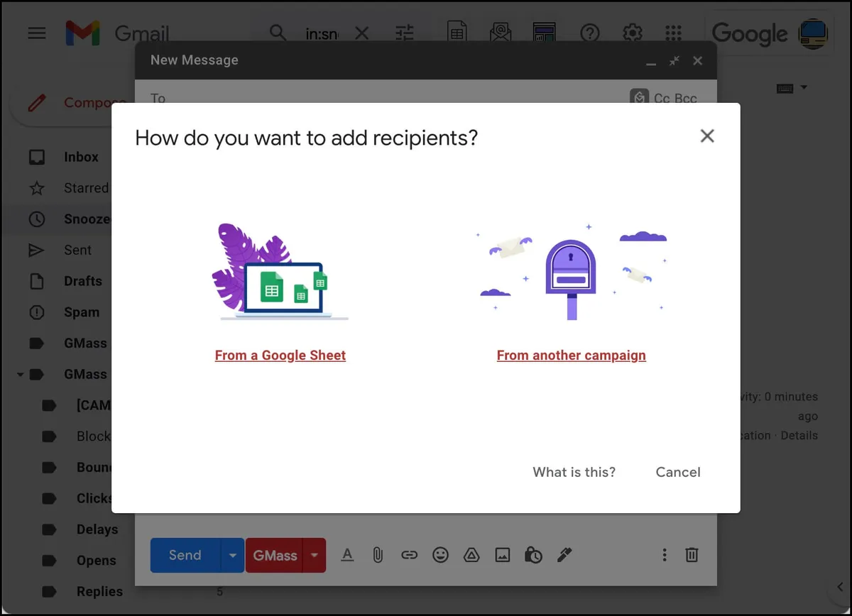Open more options three-dot menu in compose
The height and width of the screenshot is (616, 852).
(x=665, y=555)
